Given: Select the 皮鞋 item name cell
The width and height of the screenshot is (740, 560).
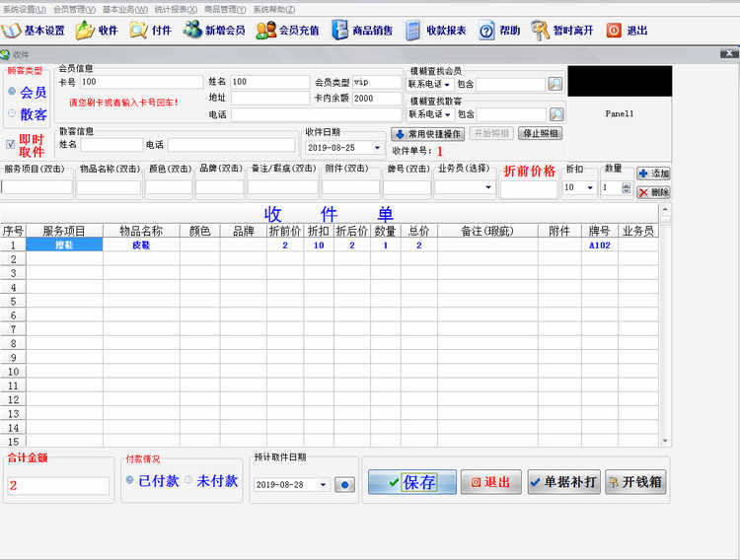Looking at the screenshot, I should pos(141,245).
